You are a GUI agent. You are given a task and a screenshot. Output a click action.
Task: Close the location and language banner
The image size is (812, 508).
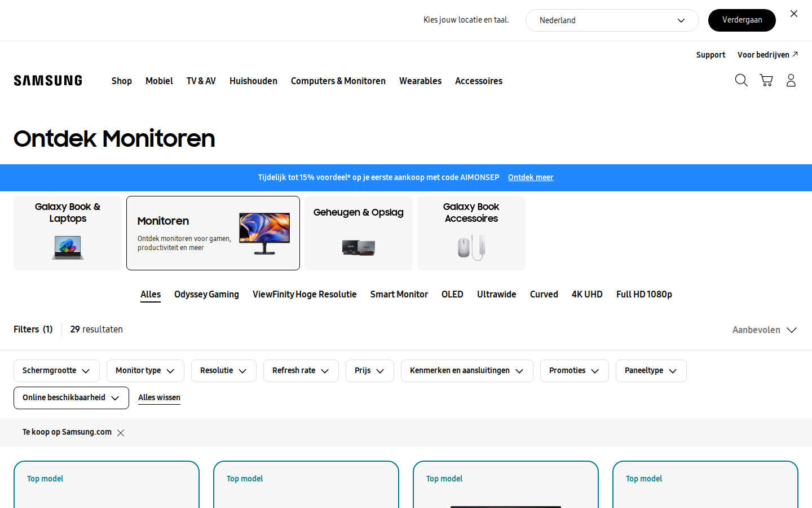tap(794, 14)
